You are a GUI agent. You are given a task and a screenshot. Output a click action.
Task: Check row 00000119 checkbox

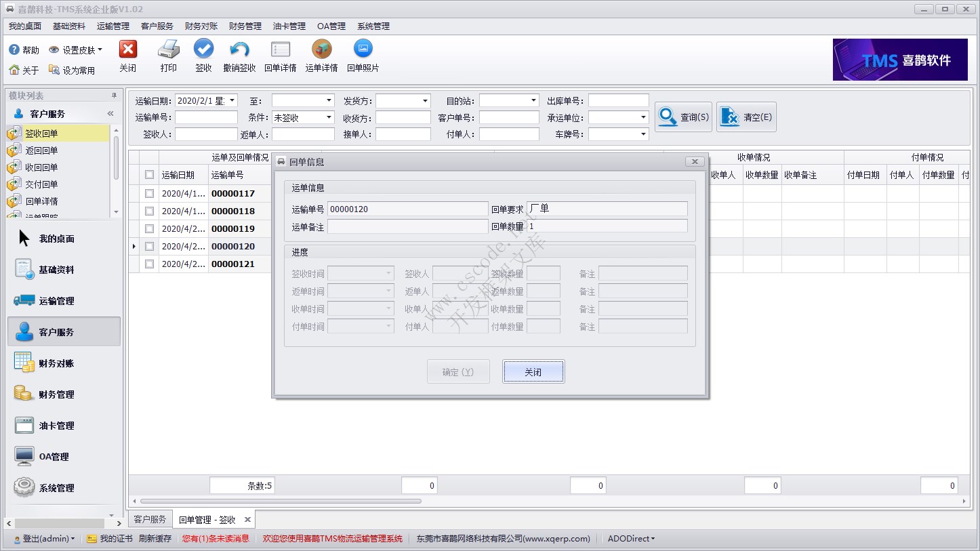pyautogui.click(x=149, y=228)
